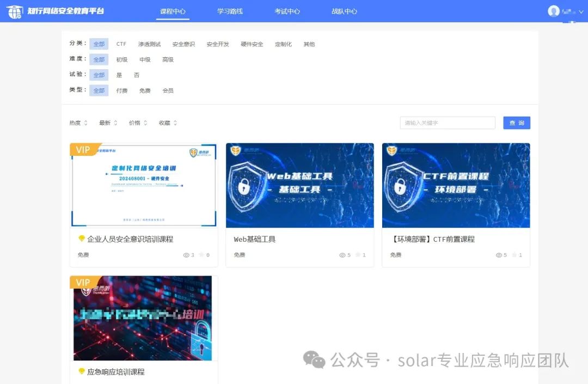Click the 应急响应培训课程 title link
The image size is (588, 384).
pos(116,371)
